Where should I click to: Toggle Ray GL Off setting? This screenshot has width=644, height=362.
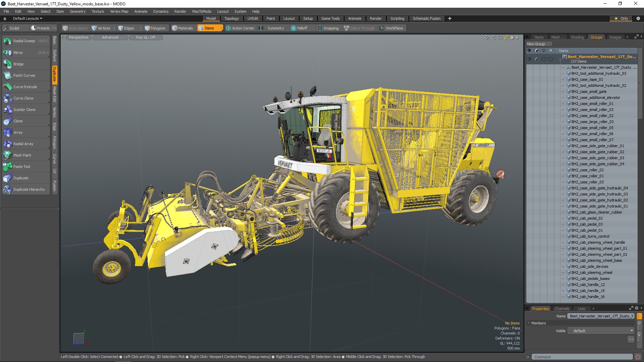[146, 38]
